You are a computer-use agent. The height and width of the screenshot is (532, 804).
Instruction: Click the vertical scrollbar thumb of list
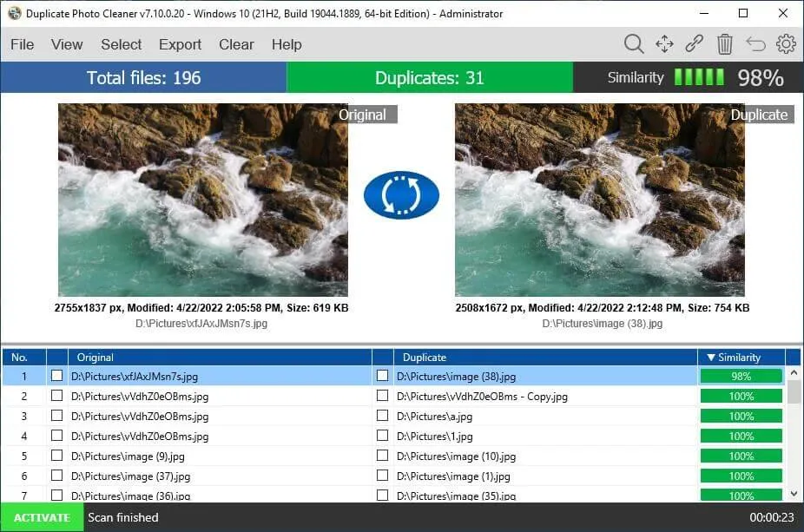794,392
